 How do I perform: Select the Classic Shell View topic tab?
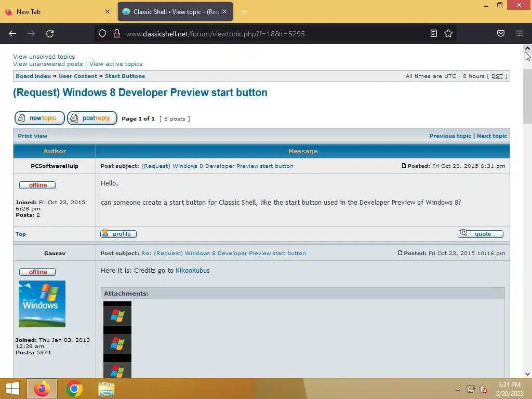point(176,11)
